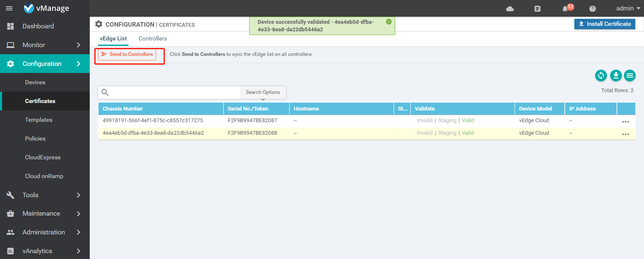Set Staging for device F2F9B9947BE82088

(447, 133)
